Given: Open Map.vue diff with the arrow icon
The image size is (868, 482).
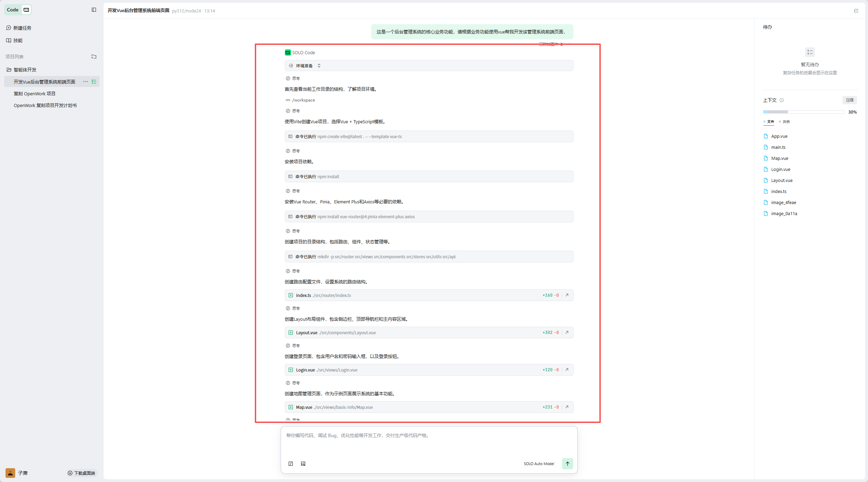Looking at the screenshot, I should click(567, 407).
